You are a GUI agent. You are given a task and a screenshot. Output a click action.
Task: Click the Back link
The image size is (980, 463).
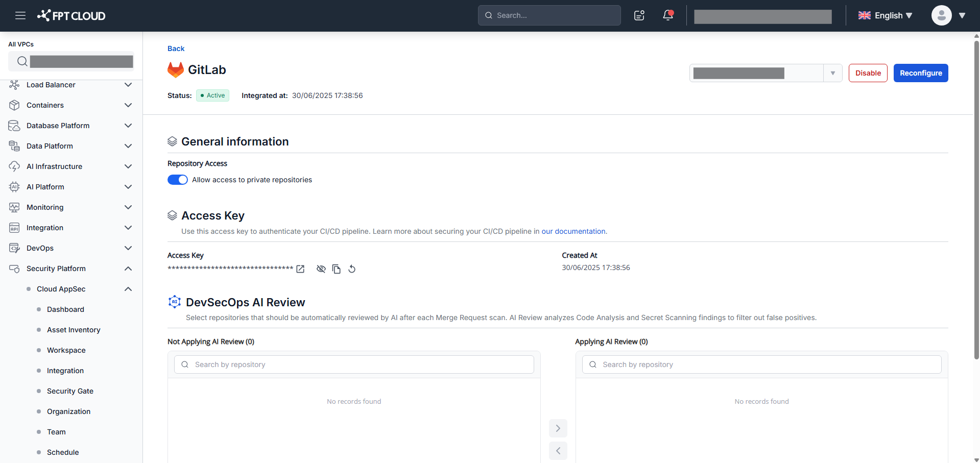point(176,48)
